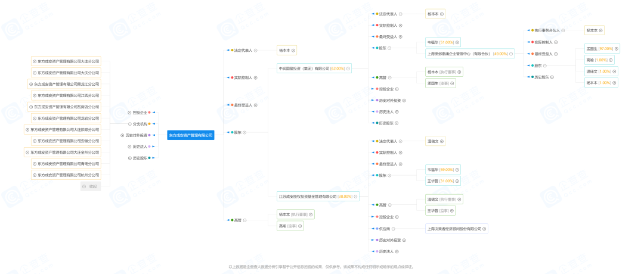Collapse the 供应商 category
This screenshot has height=274, width=644.
[393, 229]
